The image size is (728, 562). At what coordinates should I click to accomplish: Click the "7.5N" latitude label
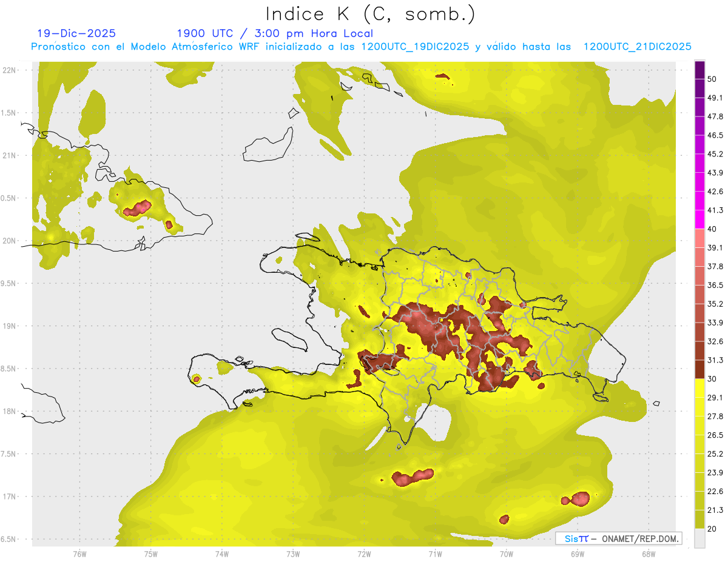click(9, 454)
